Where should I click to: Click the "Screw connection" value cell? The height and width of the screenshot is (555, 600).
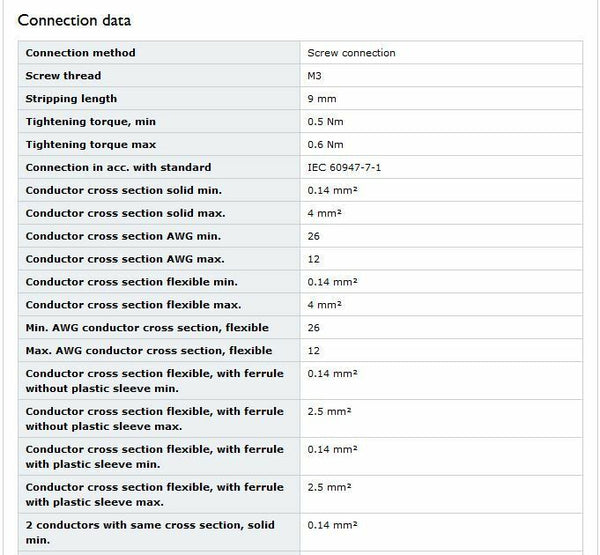pos(351,53)
